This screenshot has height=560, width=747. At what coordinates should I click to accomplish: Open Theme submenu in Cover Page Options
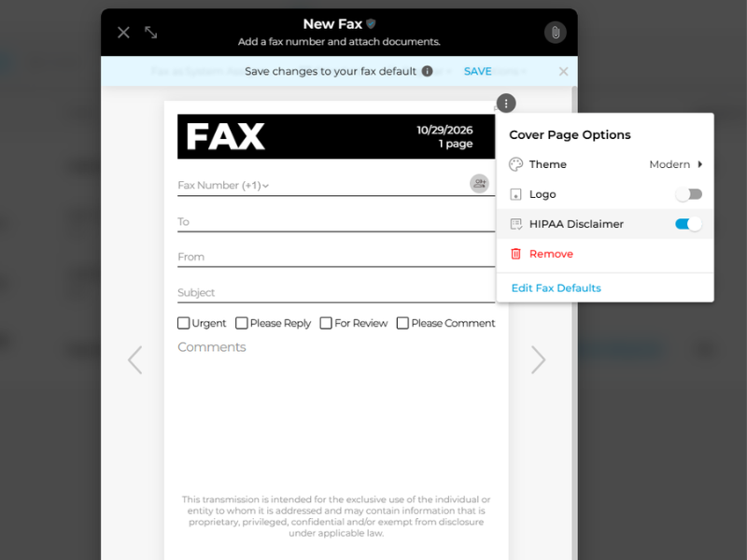pyautogui.click(x=605, y=164)
